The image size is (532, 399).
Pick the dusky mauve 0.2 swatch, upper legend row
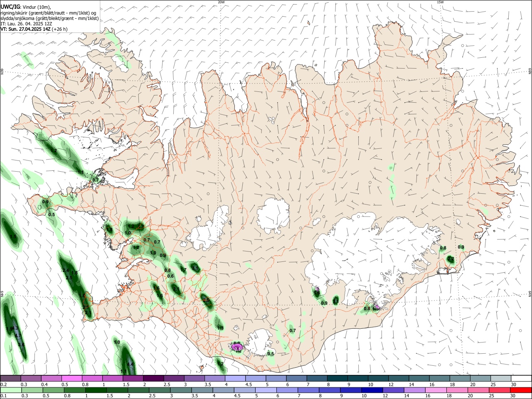coord(10,379)
